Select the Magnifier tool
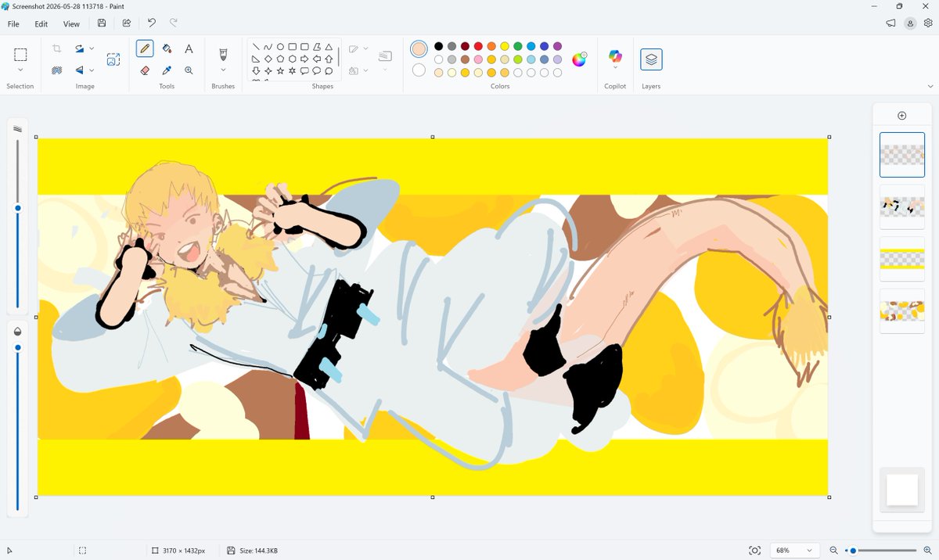Viewport: 939px width, 560px height. [189, 70]
